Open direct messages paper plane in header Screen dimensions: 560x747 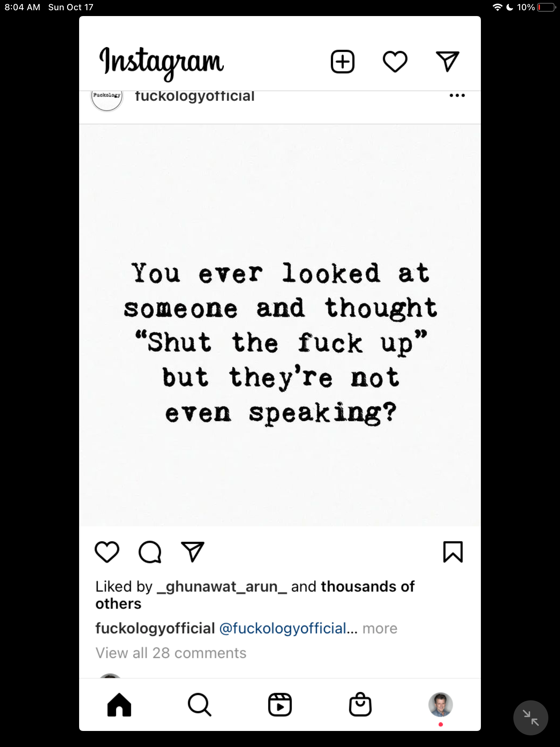[447, 62]
